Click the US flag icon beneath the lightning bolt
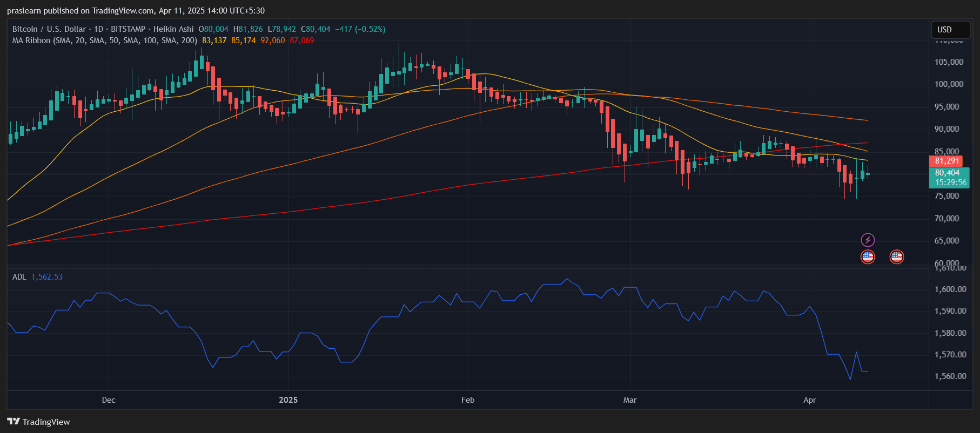Image resolution: width=980 pixels, height=433 pixels. (x=868, y=257)
